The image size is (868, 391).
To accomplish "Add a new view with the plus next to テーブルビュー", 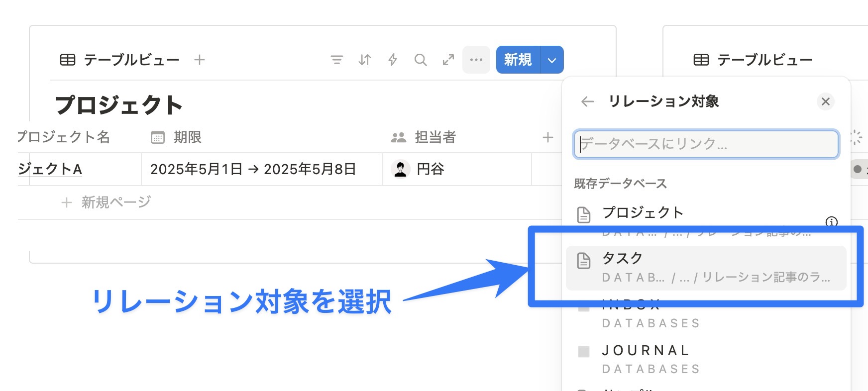I will [x=200, y=60].
